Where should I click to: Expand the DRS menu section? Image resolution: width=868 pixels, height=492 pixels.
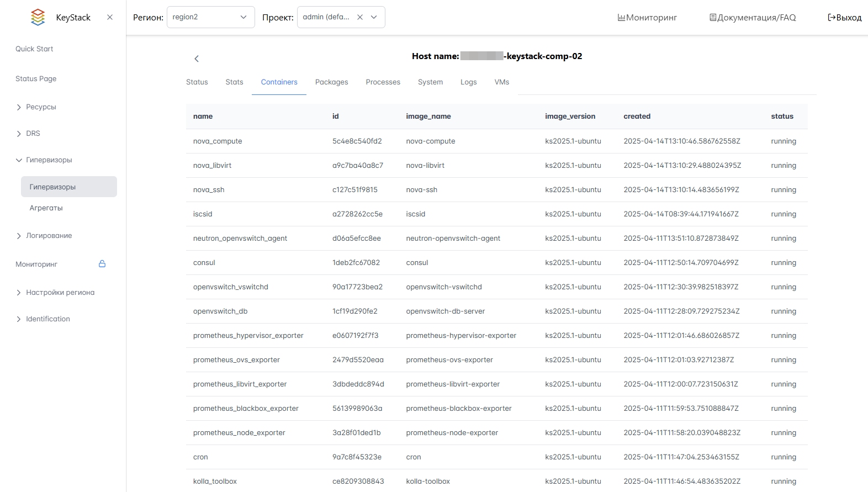point(33,134)
